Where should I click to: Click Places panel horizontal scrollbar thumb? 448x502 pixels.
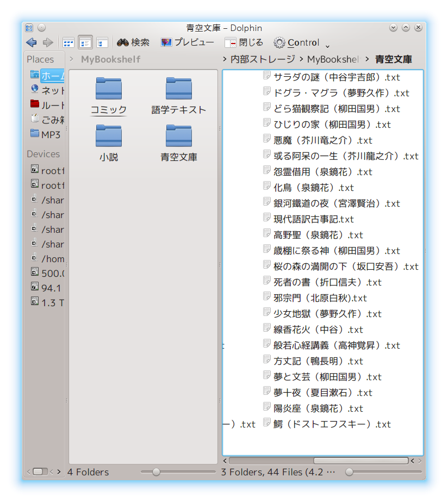(x=38, y=472)
